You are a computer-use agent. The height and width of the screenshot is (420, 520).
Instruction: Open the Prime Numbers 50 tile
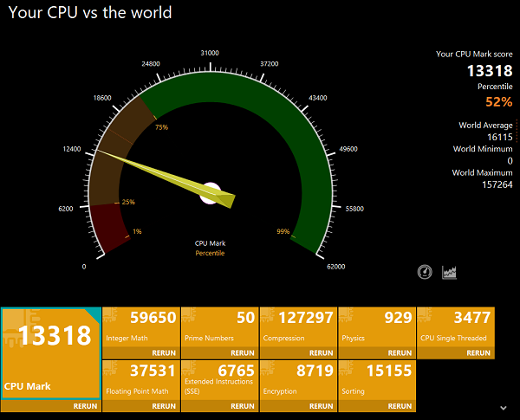pos(220,327)
